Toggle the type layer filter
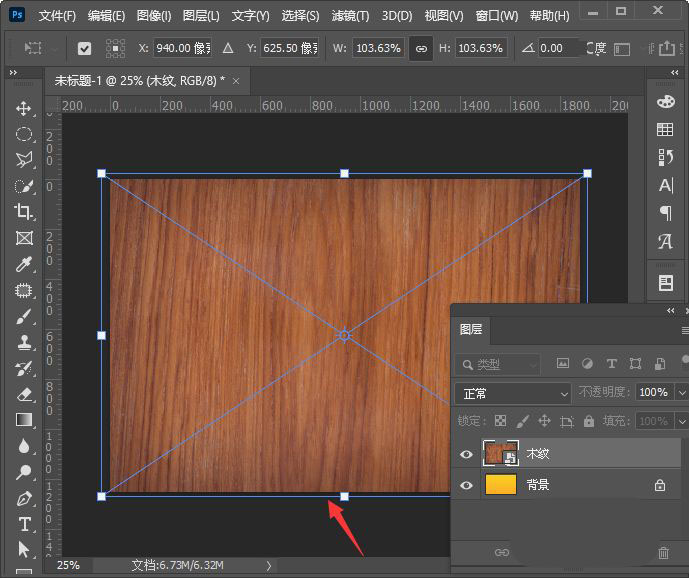Screen dimensions: 689x578 [611, 363]
